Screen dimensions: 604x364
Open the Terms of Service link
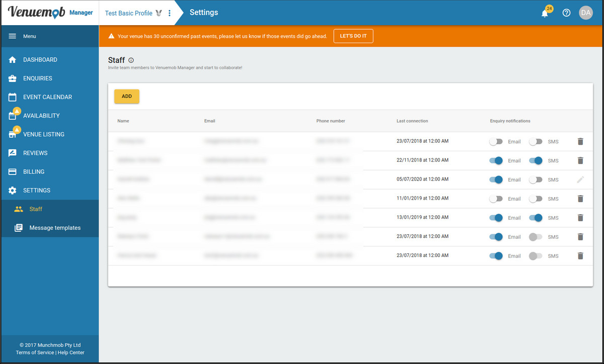pos(35,352)
